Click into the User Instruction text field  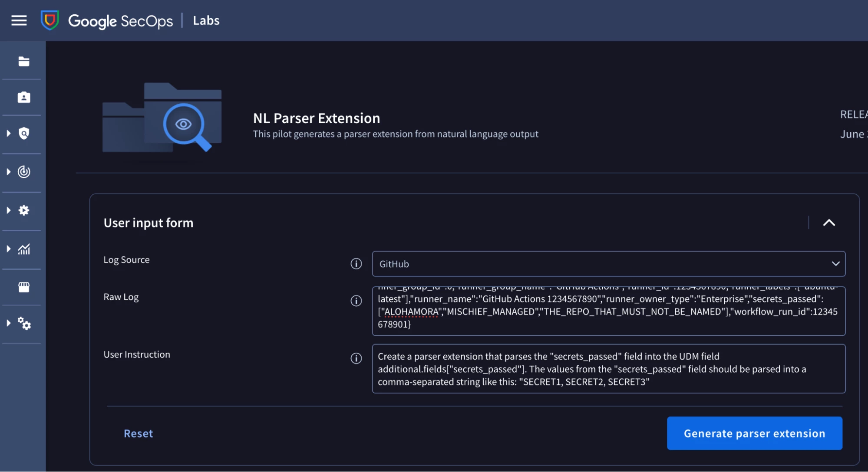tap(608, 369)
